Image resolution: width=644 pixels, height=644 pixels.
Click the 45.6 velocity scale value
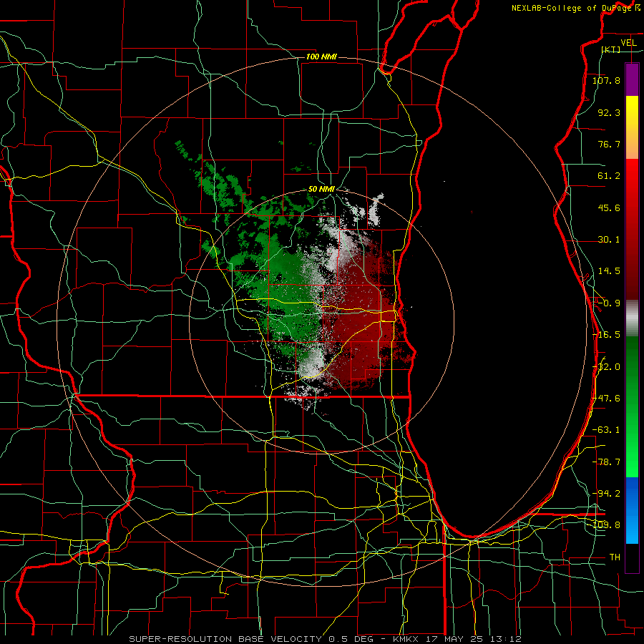point(609,208)
